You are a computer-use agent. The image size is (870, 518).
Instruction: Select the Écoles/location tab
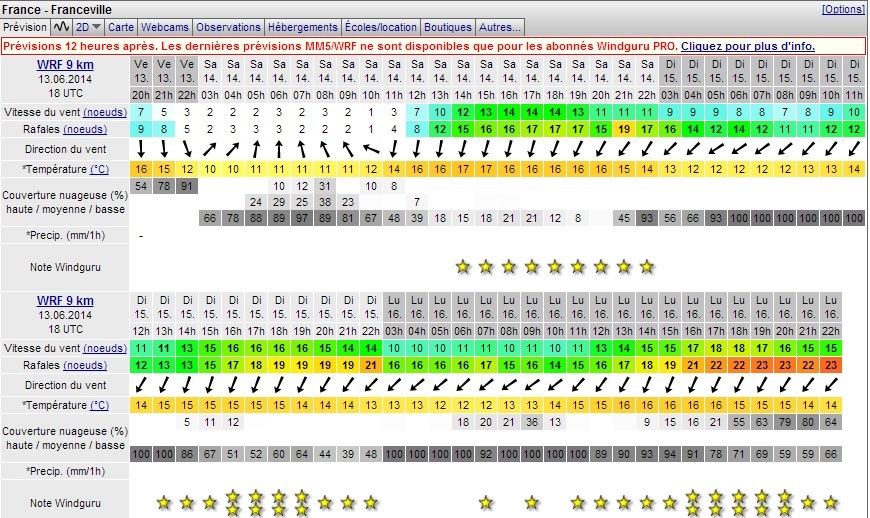(x=381, y=27)
